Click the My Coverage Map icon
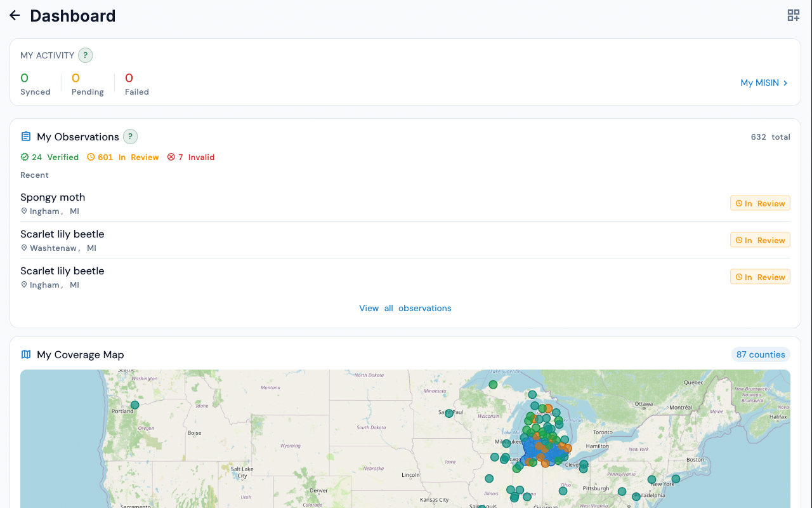The height and width of the screenshot is (508, 812). pos(26,354)
